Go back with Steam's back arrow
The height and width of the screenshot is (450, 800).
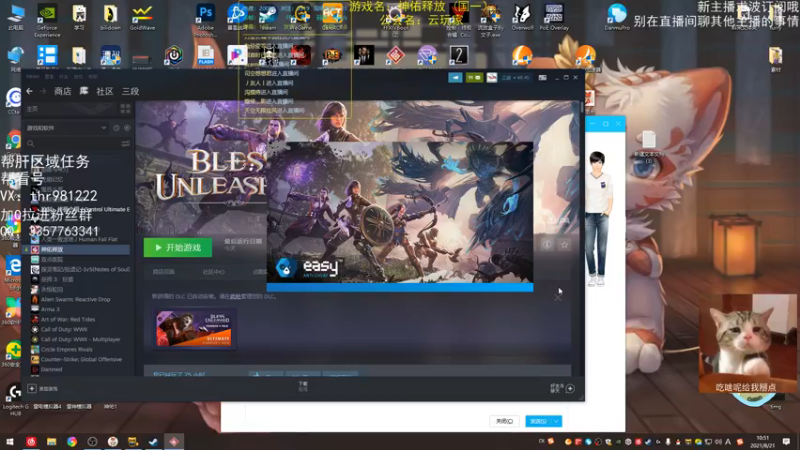[x=30, y=91]
